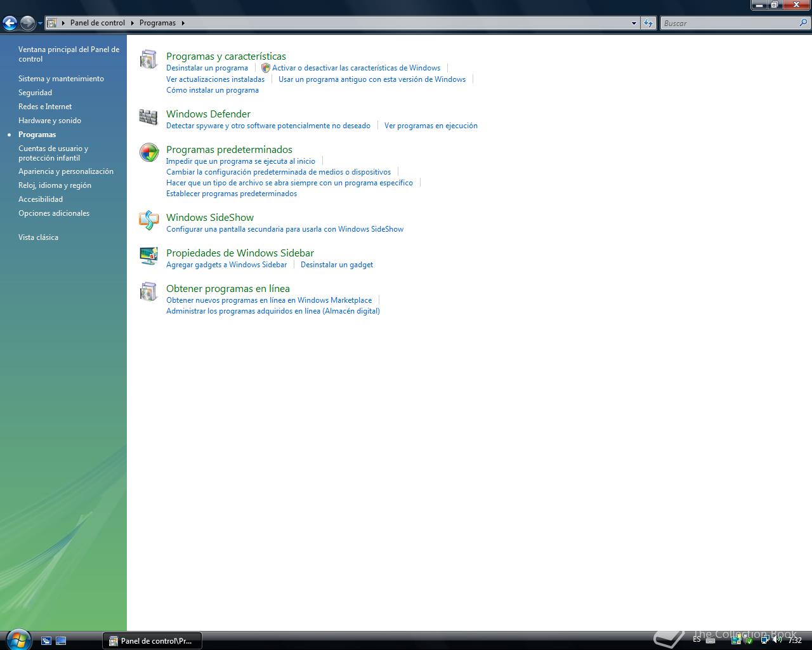
Task: Click the network tray icon
Action: (766, 640)
